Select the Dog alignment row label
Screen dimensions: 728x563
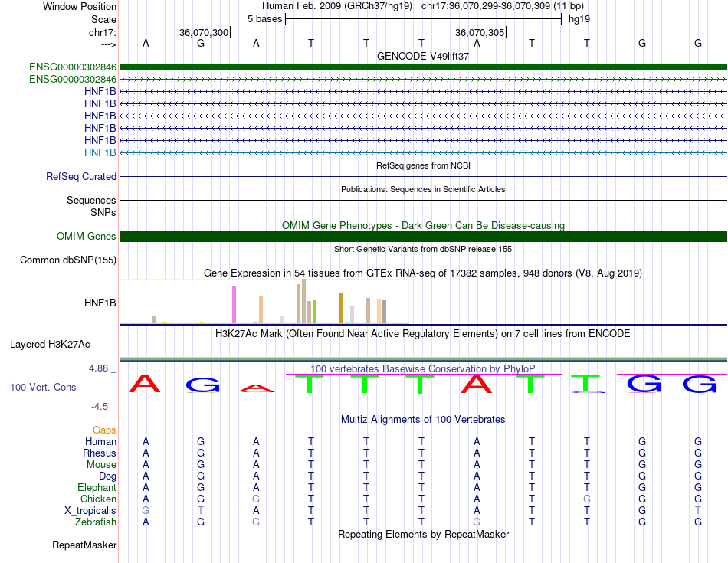click(107, 476)
